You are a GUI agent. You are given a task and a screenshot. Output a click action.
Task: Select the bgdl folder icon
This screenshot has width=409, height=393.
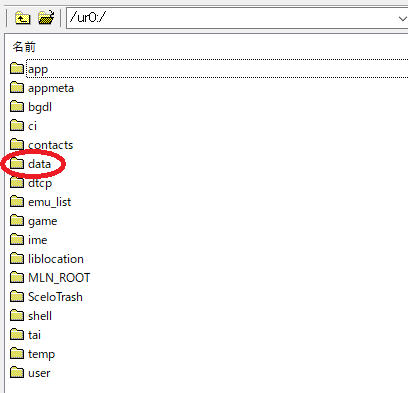17,106
